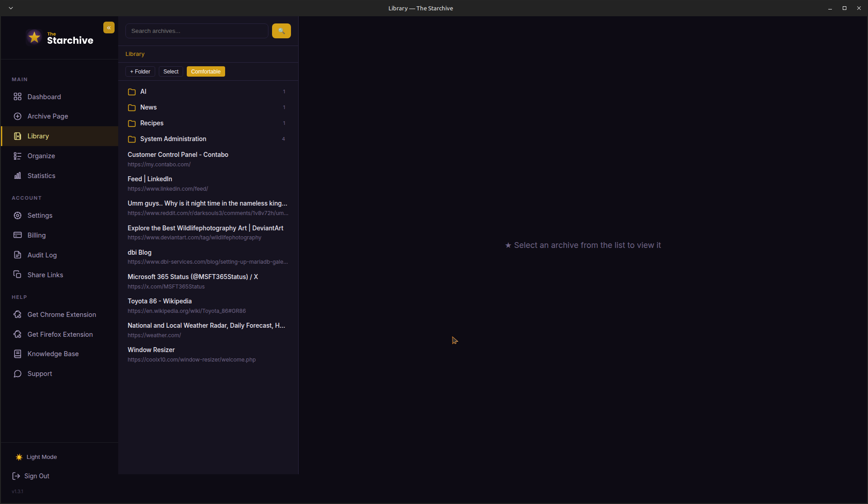The height and width of the screenshot is (504, 868).
Task: Open the Feed | LinkedIn archive
Action: pos(208,183)
